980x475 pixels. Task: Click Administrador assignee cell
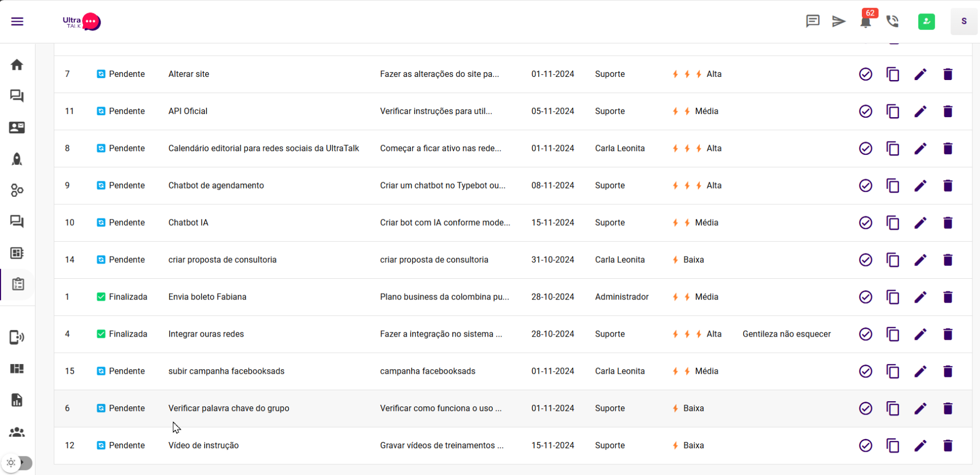click(x=622, y=297)
